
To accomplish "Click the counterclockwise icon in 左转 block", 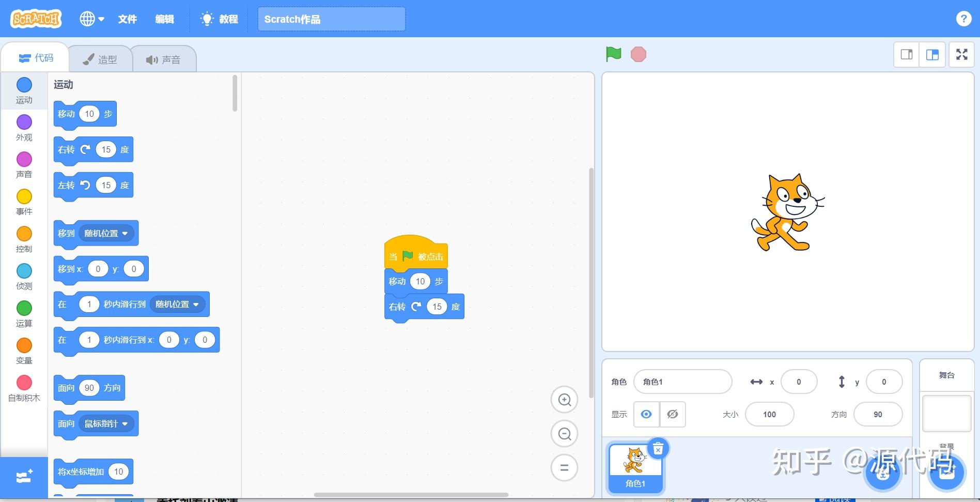I will click(85, 185).
